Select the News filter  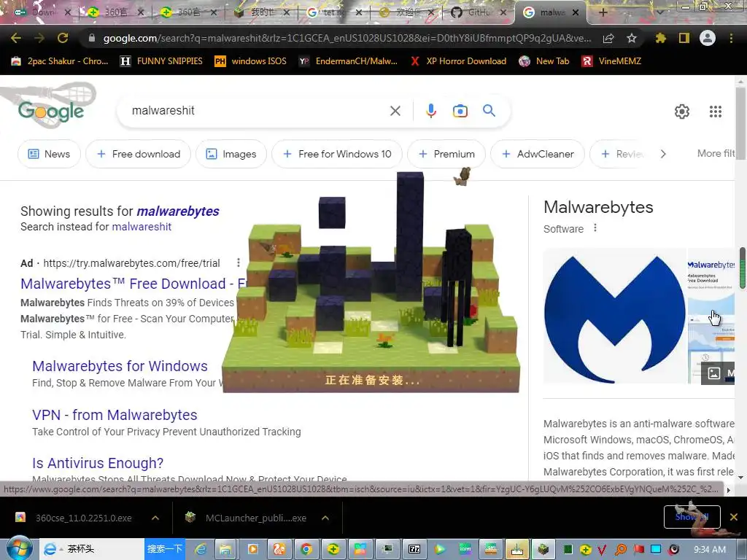pyautogui.click(x=49, y=154)
